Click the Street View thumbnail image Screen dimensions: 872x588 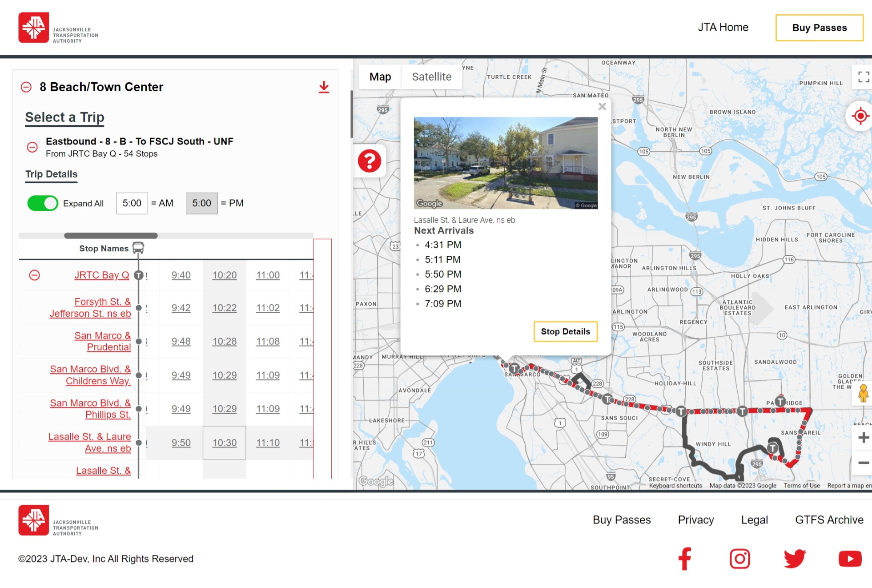pyautogui.click(x=505, y=163)
